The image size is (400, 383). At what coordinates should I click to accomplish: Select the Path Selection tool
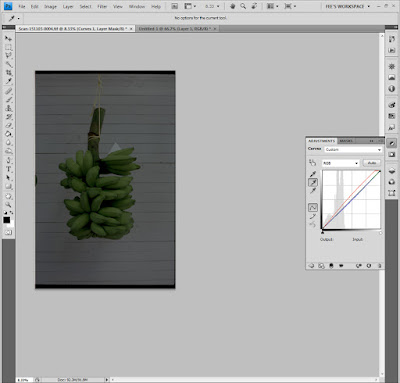pos(8,178)
